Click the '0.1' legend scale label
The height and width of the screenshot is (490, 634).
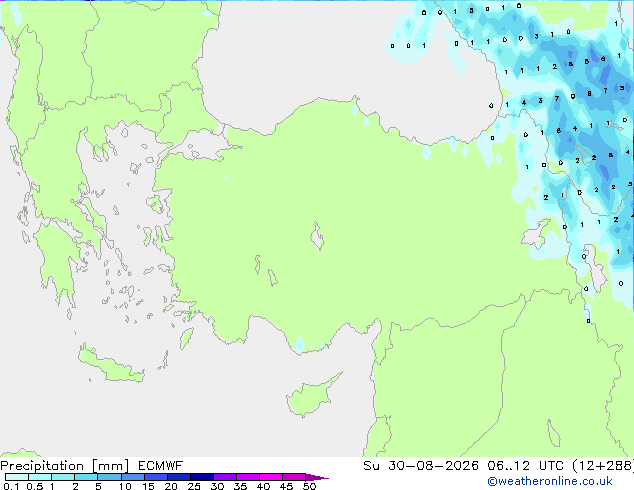[x=11, y=486]
